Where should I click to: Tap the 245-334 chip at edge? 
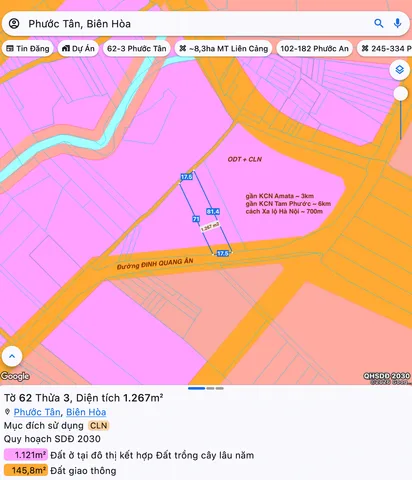pos(385,49)
